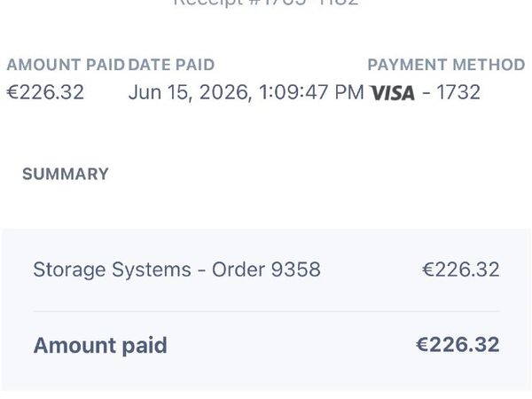Image resolution: width=532 pixels, height=399 pixels.
Task: Select the Storage Systems line item description
Action: click(x=176, y=270)
